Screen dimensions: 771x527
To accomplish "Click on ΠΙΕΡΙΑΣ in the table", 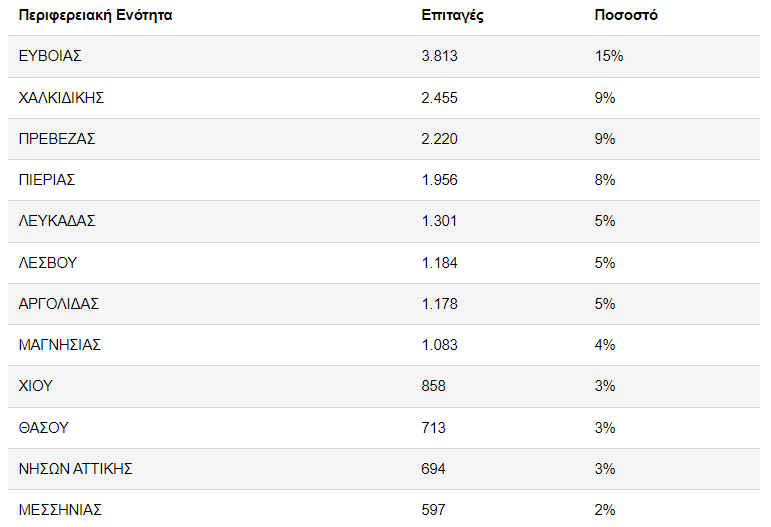I will coord(47,180).
